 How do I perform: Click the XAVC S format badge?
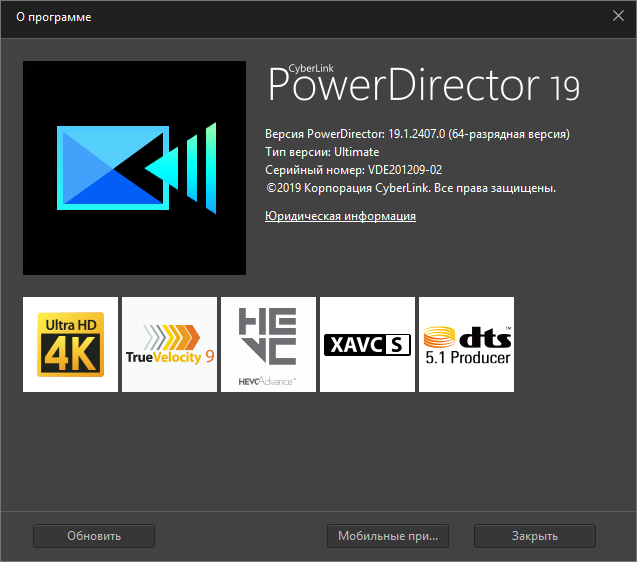[367, 345]
